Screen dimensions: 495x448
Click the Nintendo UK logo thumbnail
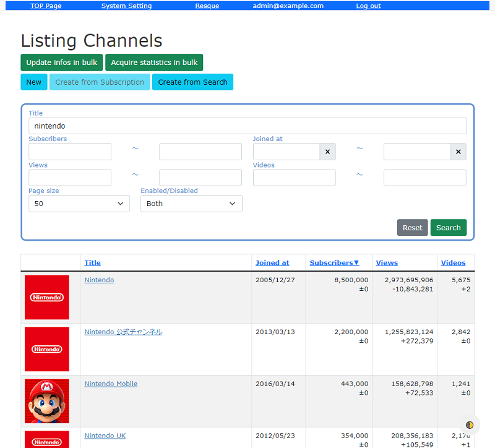[47, 439]
